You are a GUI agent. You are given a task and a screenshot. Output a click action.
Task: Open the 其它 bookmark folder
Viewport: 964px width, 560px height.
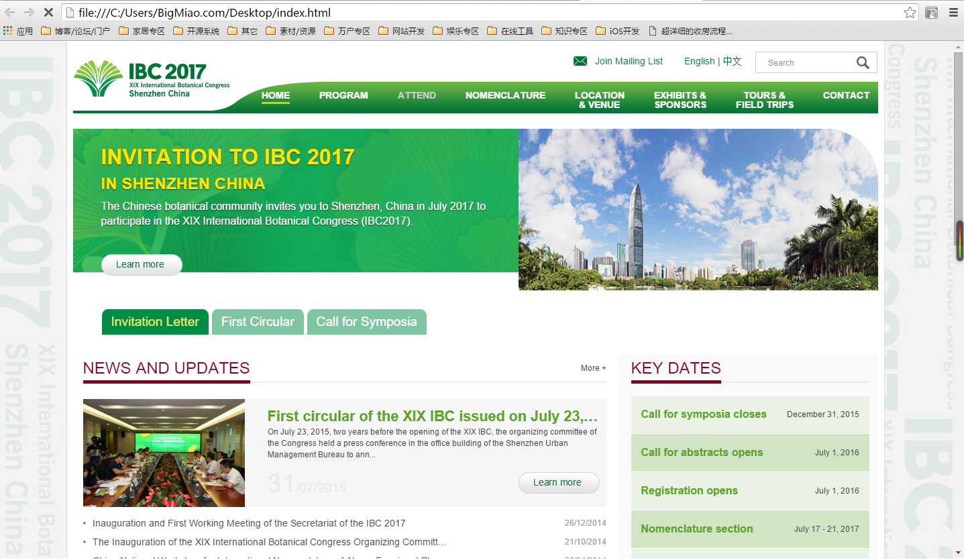(243, 31)
